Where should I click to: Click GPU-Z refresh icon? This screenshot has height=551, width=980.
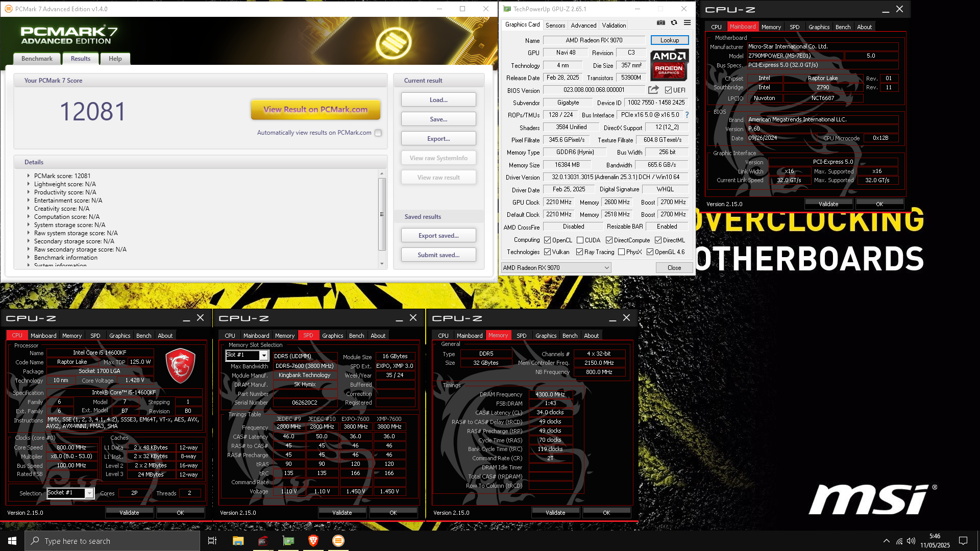pos(674,23)
